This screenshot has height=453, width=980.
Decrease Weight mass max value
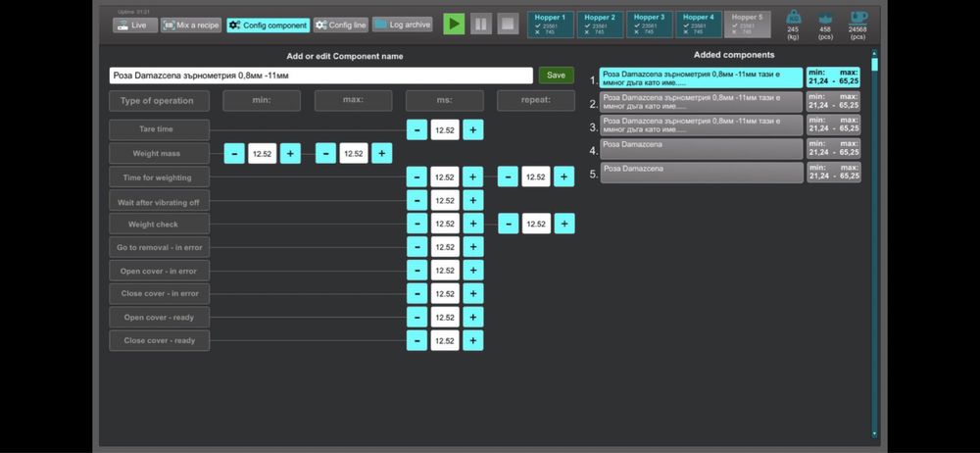point(325,153)
